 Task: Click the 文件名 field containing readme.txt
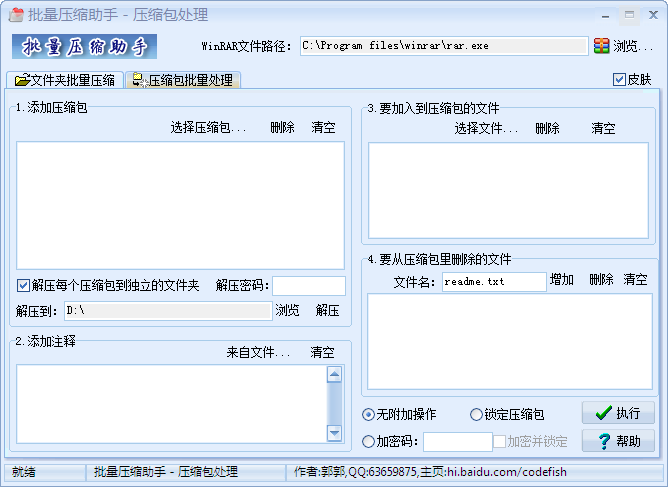coord(494,282)
